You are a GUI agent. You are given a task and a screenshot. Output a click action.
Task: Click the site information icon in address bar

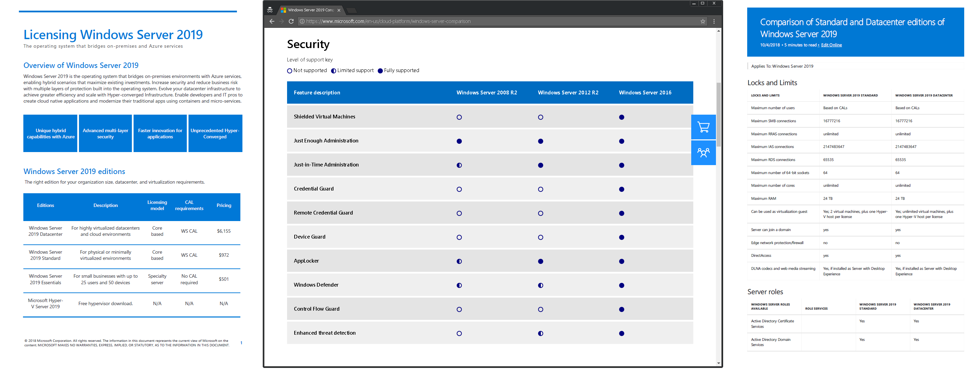click(x=302, y=21)
